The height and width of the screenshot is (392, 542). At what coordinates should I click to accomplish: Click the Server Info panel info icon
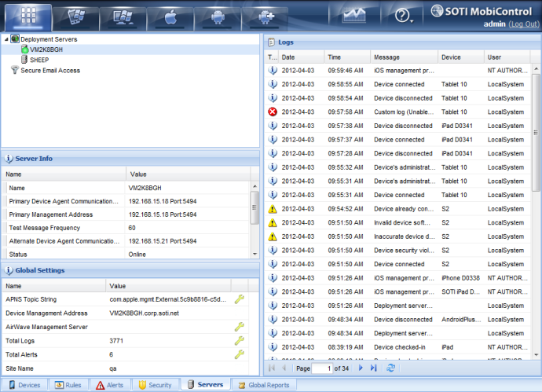tap(9, 159)
